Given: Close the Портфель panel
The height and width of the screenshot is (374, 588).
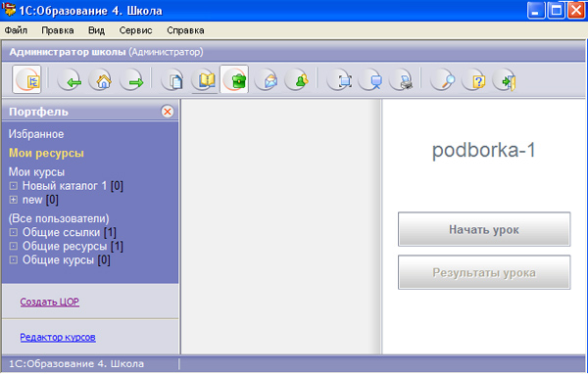Looking at the screenshot, I should click(x=168, y=112).
